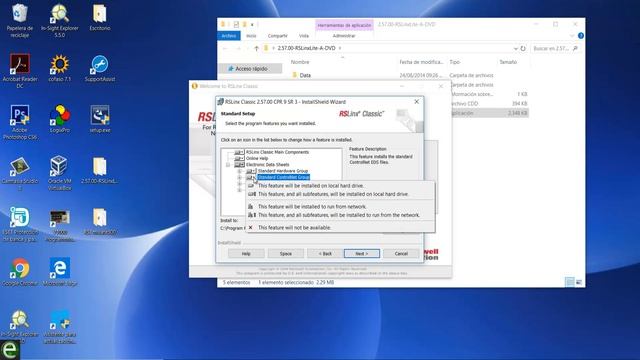This screenshot has width=640, height=360.
Task: Open the ladder diagram programming shortcut icon
Action: [60, 224]
